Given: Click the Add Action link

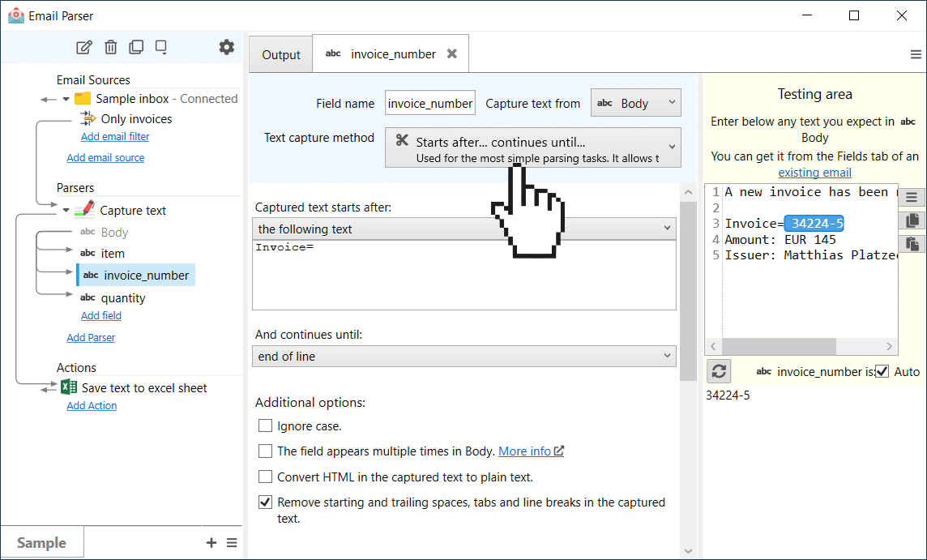Looking at the screenshot, I should tap(92, 406).
